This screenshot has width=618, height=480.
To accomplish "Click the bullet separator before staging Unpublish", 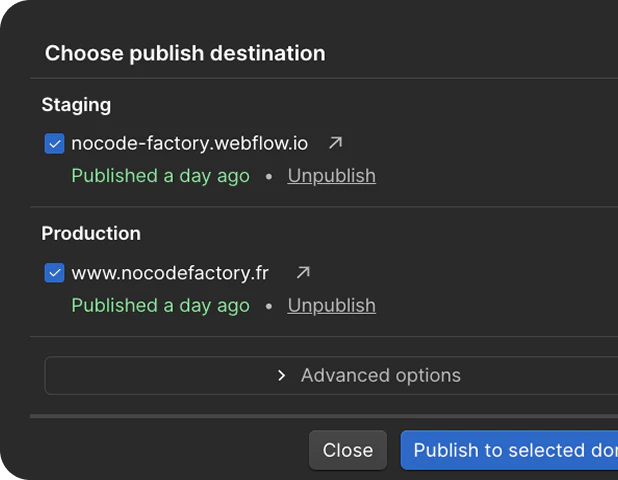I will pyautogui.click(x=269, y=177).
